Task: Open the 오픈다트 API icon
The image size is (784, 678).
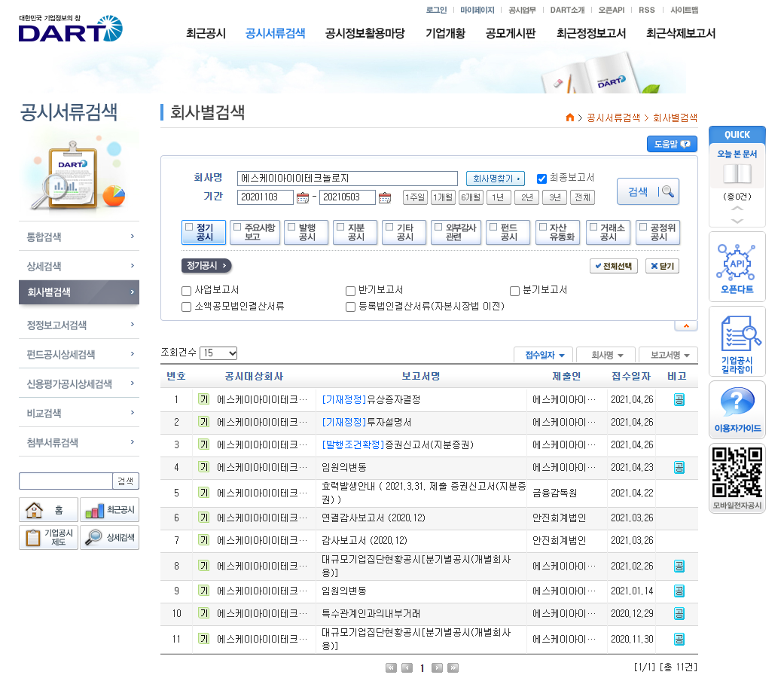Action: 737,267
